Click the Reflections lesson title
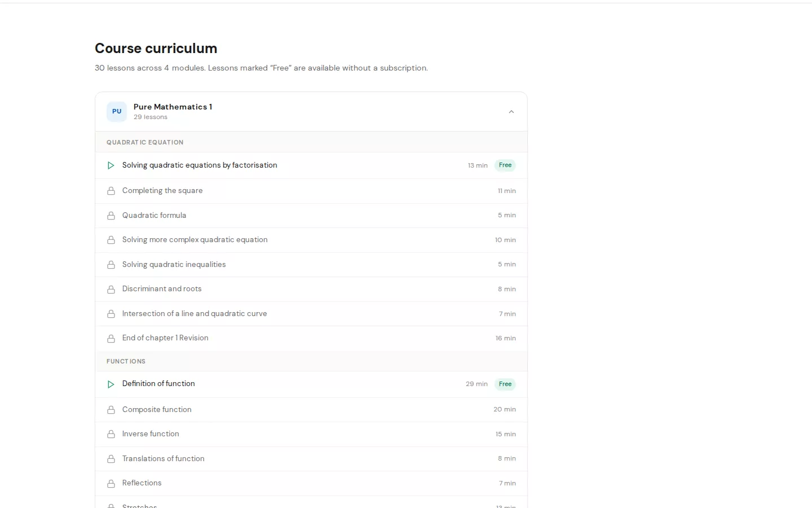812x508 pixels. pos(142,483)
